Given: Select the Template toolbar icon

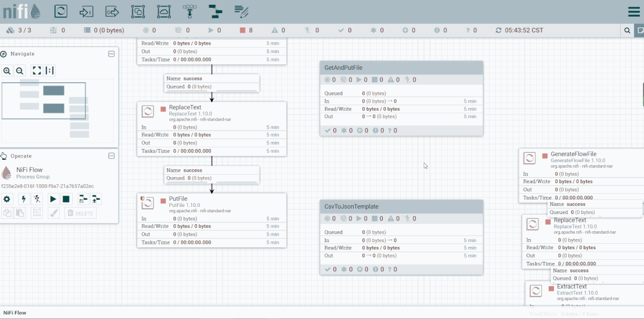Looking at the screenshot, I should (x=215, y=11).
